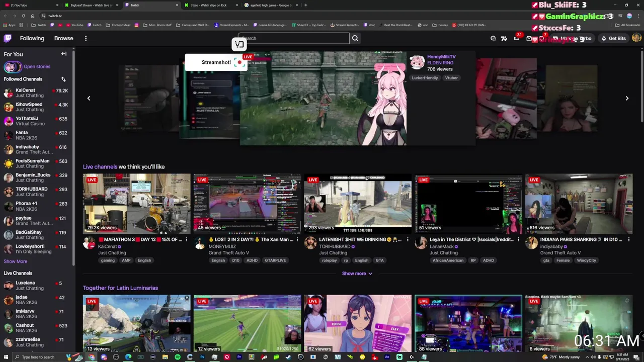Click the AfricanAmerican tag
Viewport: 644px width, 362px height.
click(x=448, y=260)
